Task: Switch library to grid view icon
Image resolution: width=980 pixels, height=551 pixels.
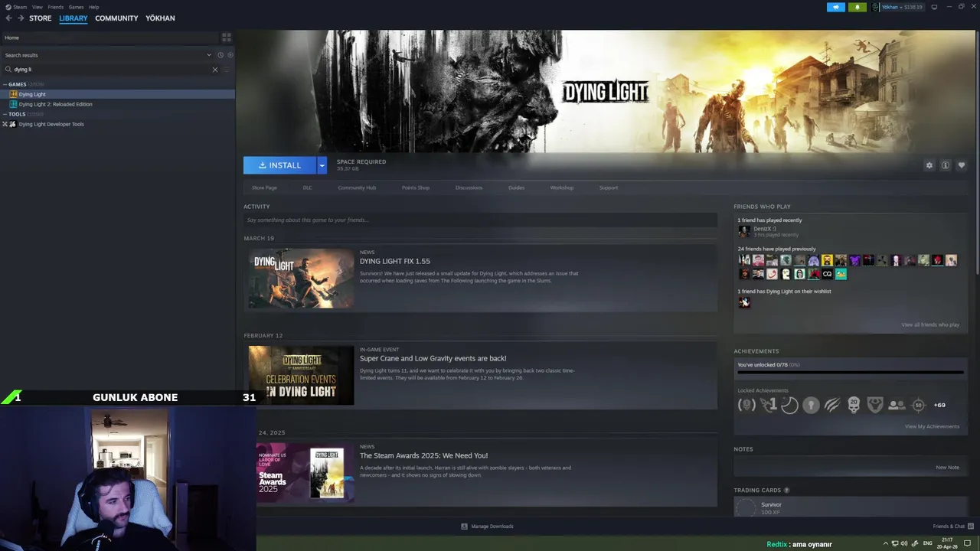Action: [226, 37]
